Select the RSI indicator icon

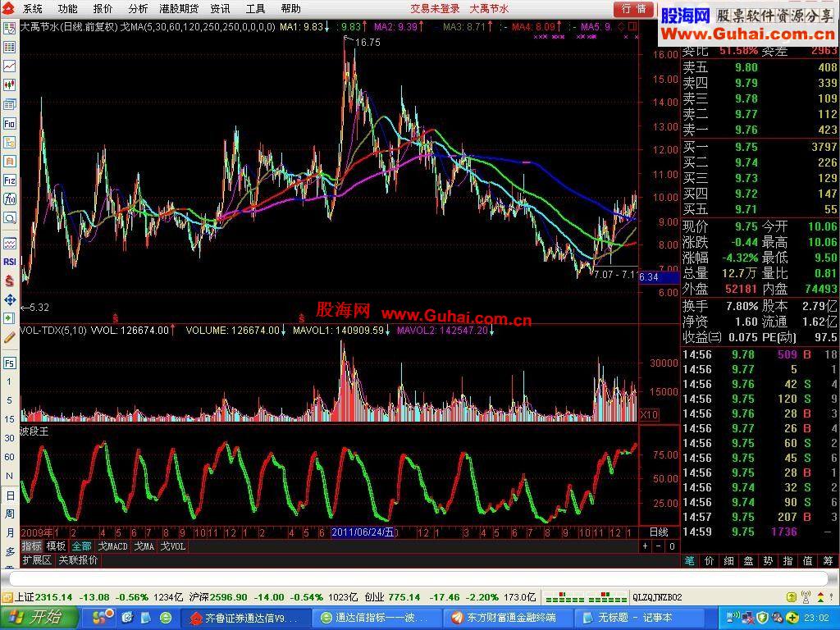[9, 262]
